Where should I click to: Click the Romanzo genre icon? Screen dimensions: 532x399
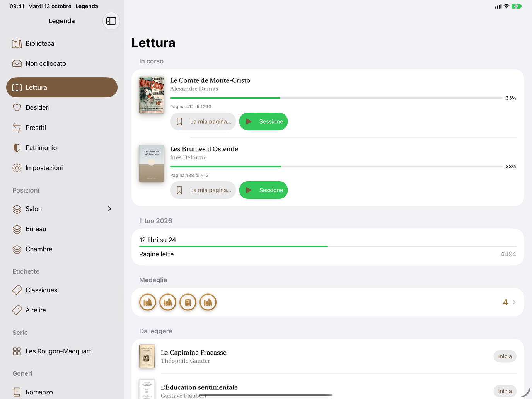coord(17,392)
